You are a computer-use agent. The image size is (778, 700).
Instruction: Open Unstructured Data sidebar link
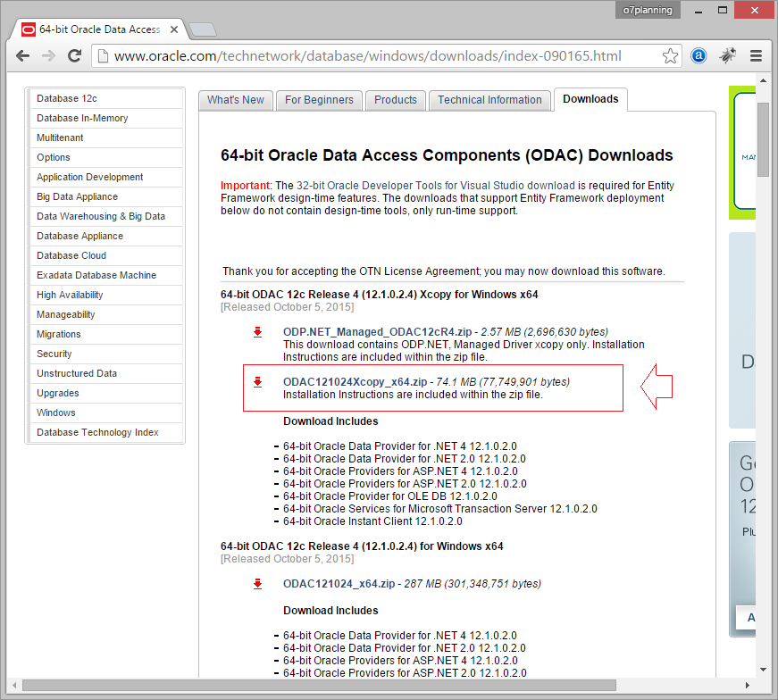point(105,373)
